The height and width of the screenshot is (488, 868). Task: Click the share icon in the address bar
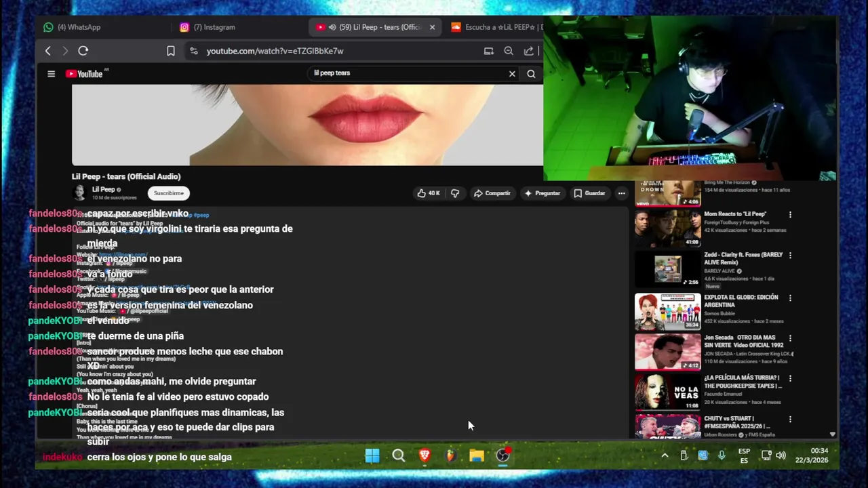tap(529, 51)
